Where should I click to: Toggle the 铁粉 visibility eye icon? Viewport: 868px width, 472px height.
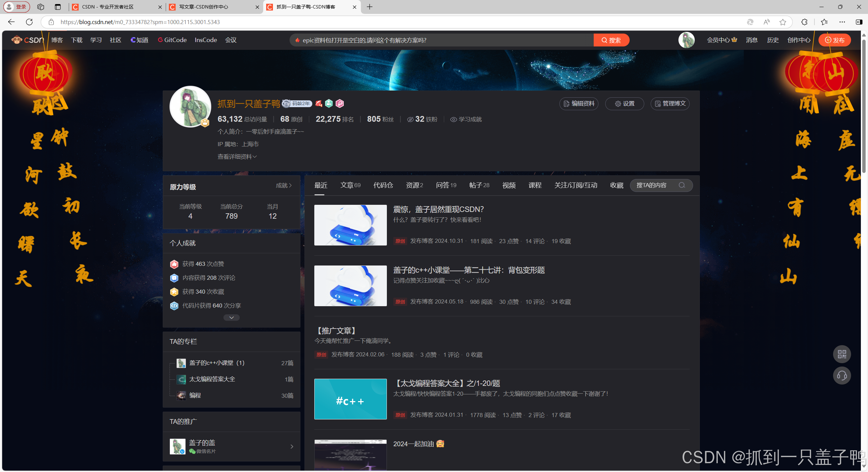click(410, 119)
